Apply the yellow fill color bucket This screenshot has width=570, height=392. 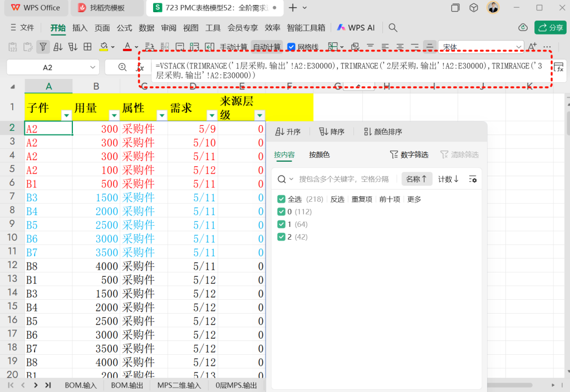104,47
